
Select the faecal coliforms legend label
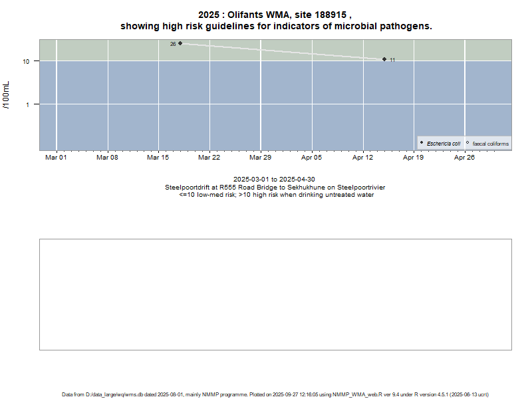coord(490,144)
